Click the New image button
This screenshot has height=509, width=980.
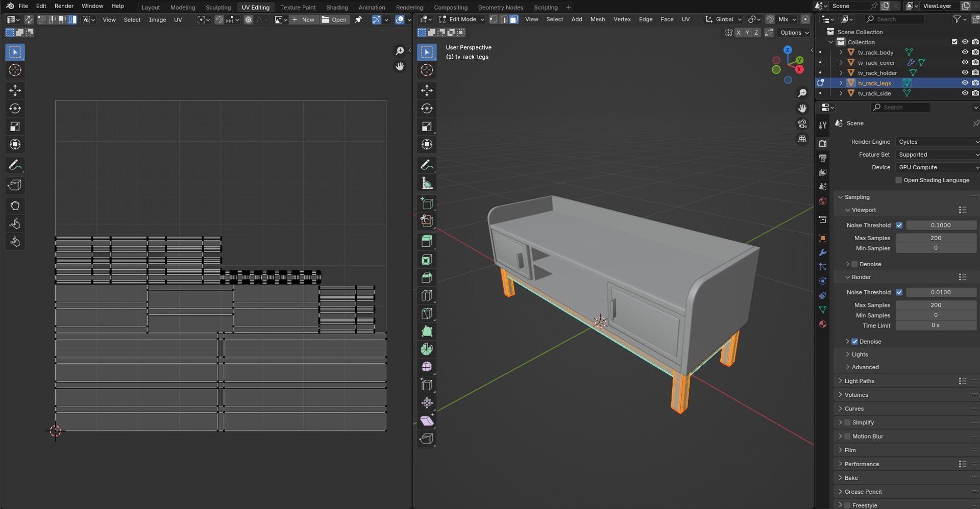pyautogui.click(x=304, y=19)
